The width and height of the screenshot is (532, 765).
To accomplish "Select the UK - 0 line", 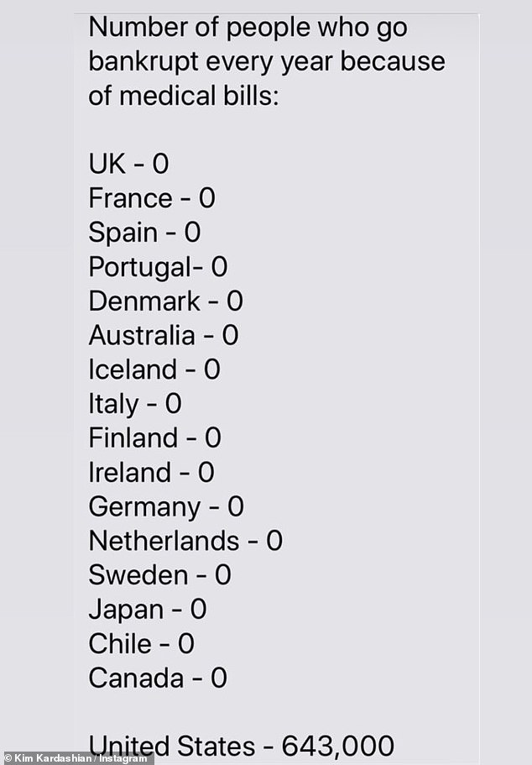I will pos(128,164).
